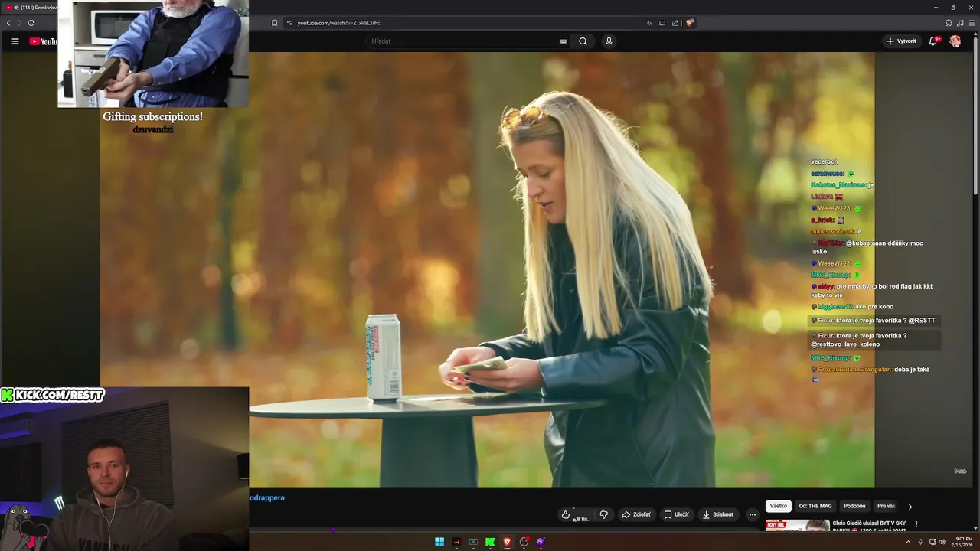980x551 pixels.
Task: Open the YouTube hamburger guide menu
Action: (x=15, y=41)
